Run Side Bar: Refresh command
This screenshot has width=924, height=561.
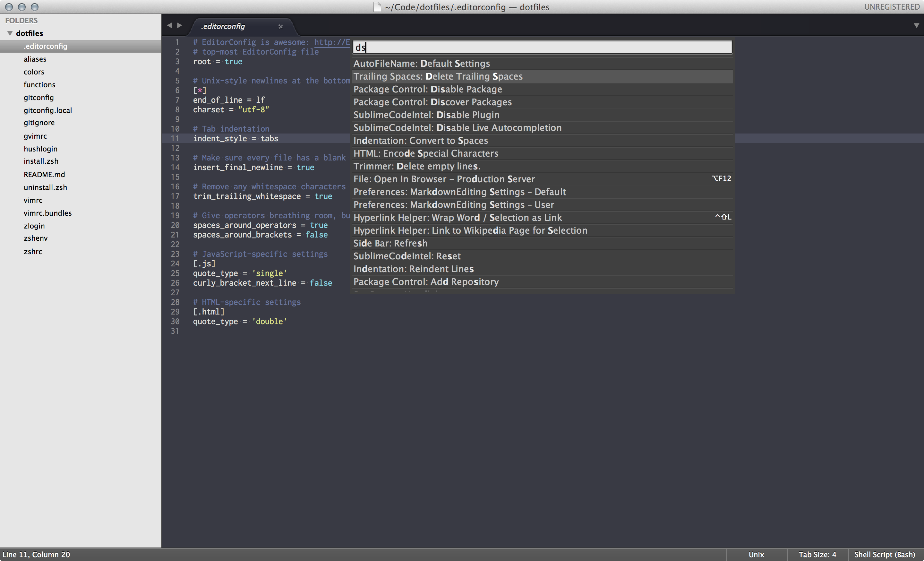coord(542,243)
